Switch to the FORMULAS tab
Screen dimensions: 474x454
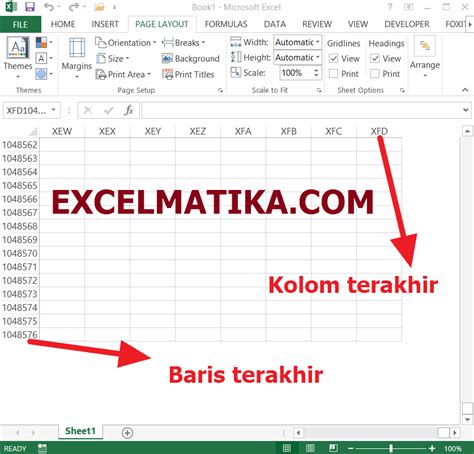(226, 24)
